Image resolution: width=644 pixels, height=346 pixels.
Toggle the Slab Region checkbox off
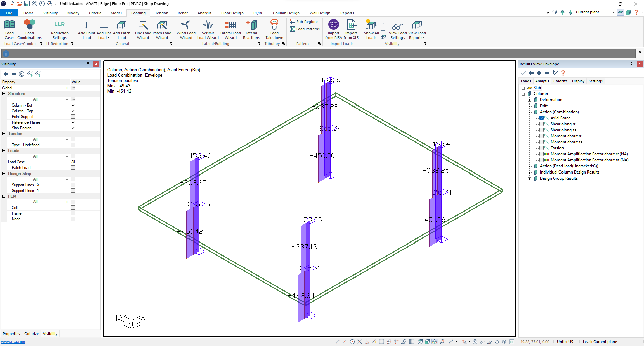pyautogui.click(x=73, y=128)
